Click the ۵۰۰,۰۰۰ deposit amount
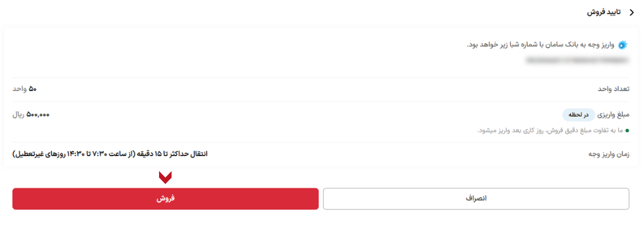644x246 pixels. pos(38,115)
